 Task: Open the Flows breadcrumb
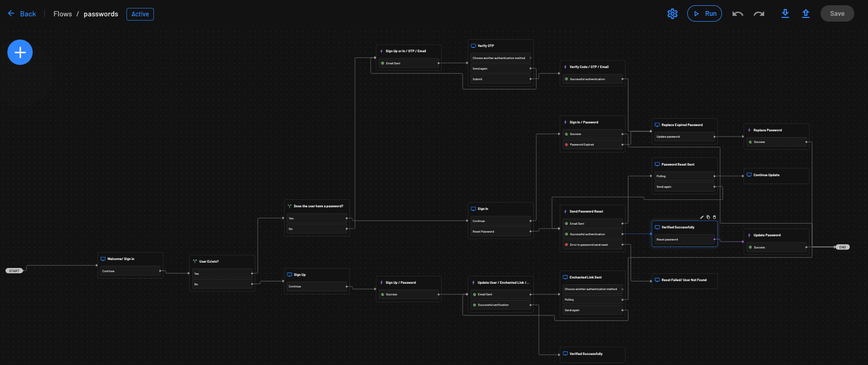pos(62,14)
